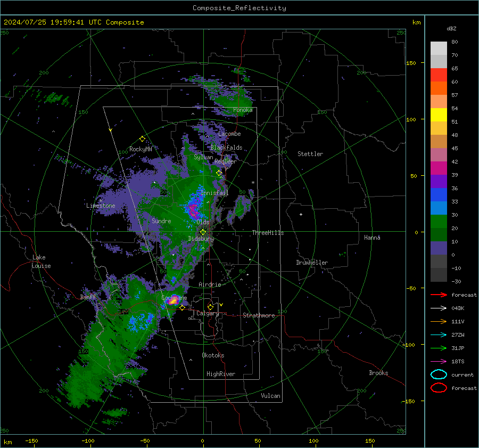Image resolution: width=479 pixels, height=448 pixels.
Task: Click the blue 33-36 dBZ color band
Action: click(439, 195)
